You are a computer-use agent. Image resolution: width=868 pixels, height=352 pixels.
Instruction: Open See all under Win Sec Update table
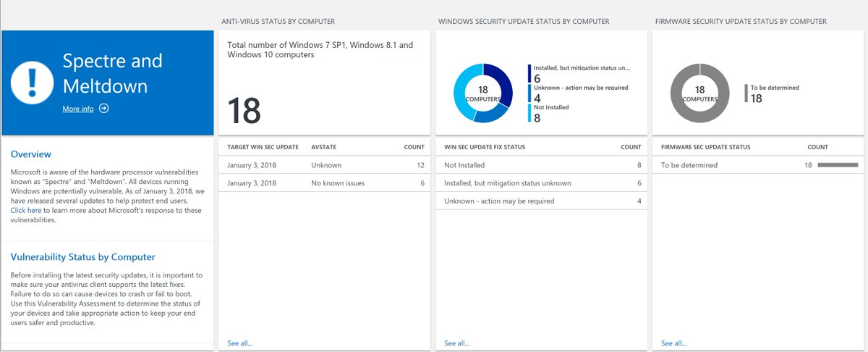(x=457, y=343)
